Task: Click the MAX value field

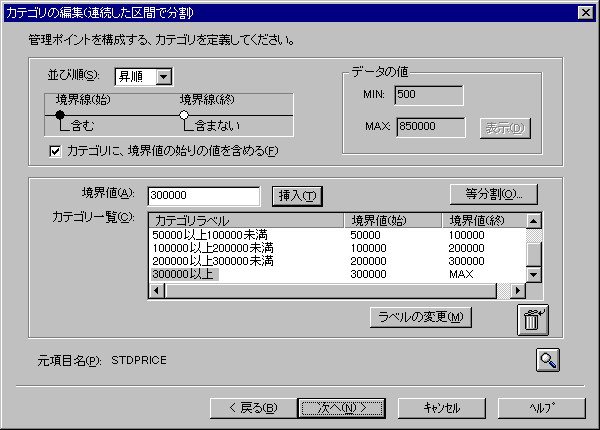Action: (430, 127)
